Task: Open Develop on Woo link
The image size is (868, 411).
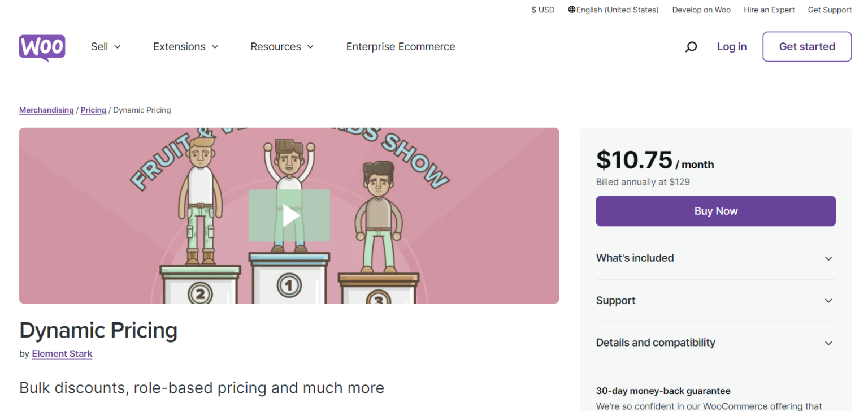Action: (701, 10)
